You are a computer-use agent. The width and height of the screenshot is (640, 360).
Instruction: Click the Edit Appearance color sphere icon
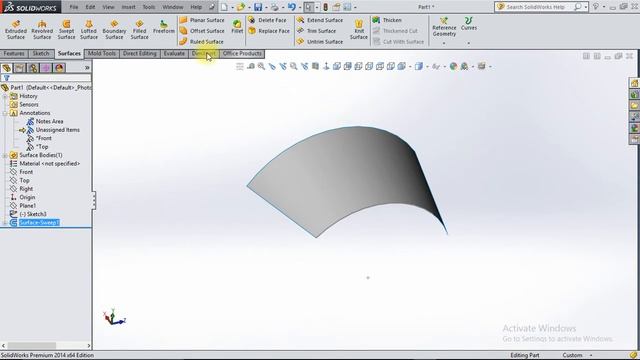click(x=453, y=66)
